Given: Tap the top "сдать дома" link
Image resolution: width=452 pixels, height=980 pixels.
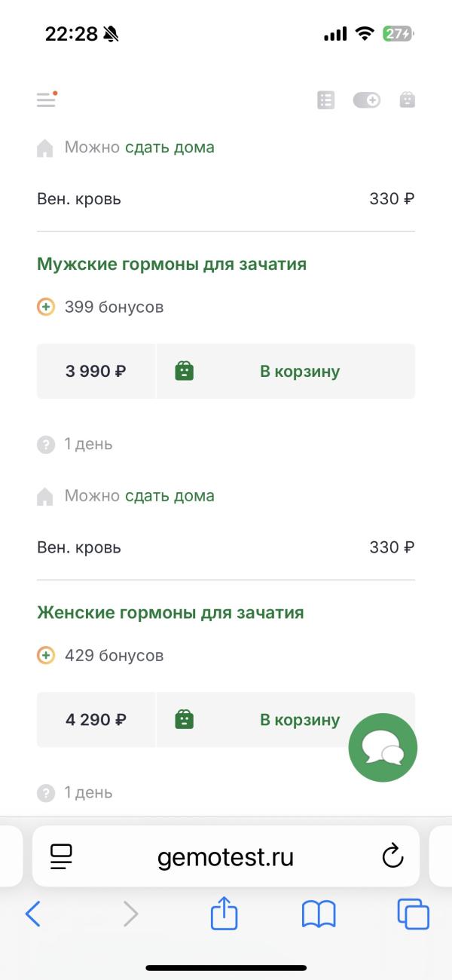Looking at the screenshot, I should pos(169,147).
